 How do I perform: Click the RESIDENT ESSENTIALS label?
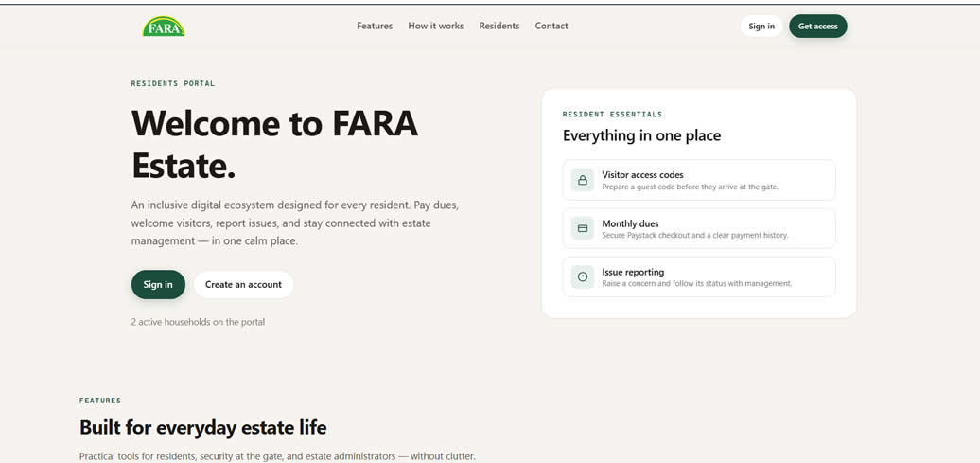click(612, 115)
